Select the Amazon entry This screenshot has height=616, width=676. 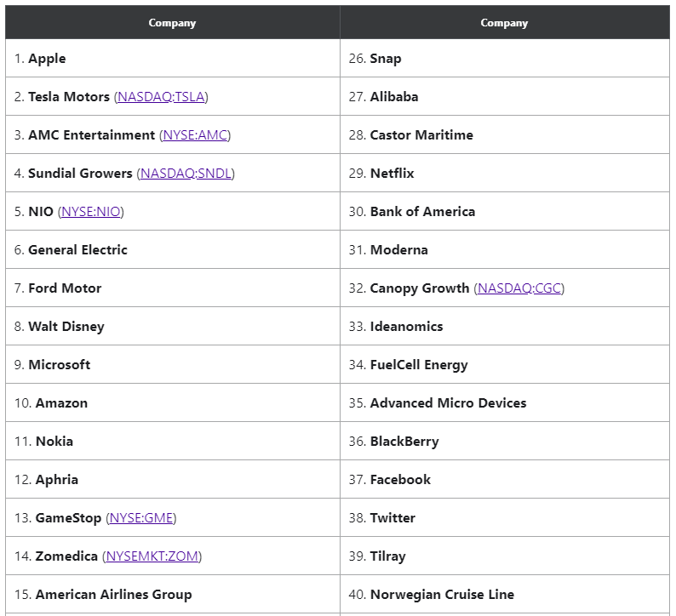pyautogui.click(x=61, y=403)
